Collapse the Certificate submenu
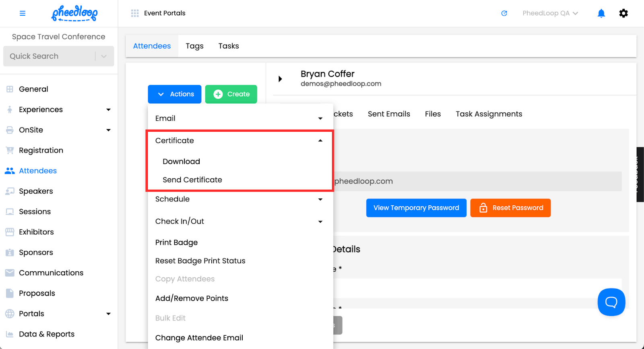The image size is (644, 349). (x=320, y=140)
